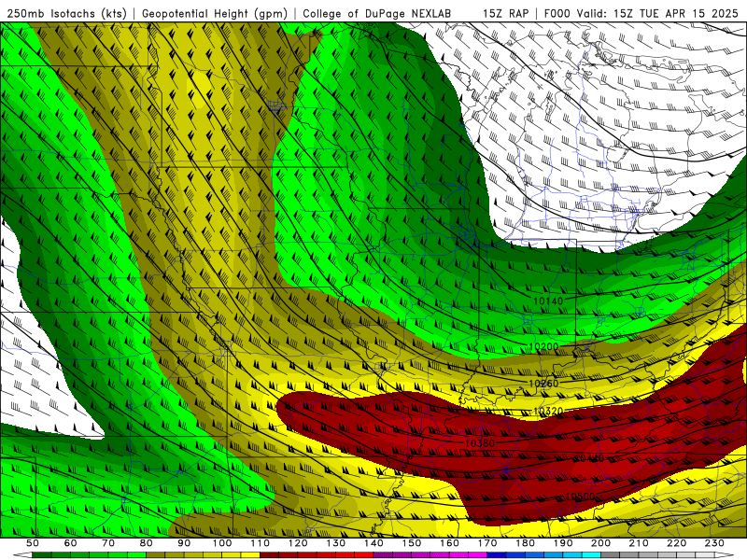Click the 60 value on the color scale
Viewport: 747px width, 560px height.
[x=71, y=543]
